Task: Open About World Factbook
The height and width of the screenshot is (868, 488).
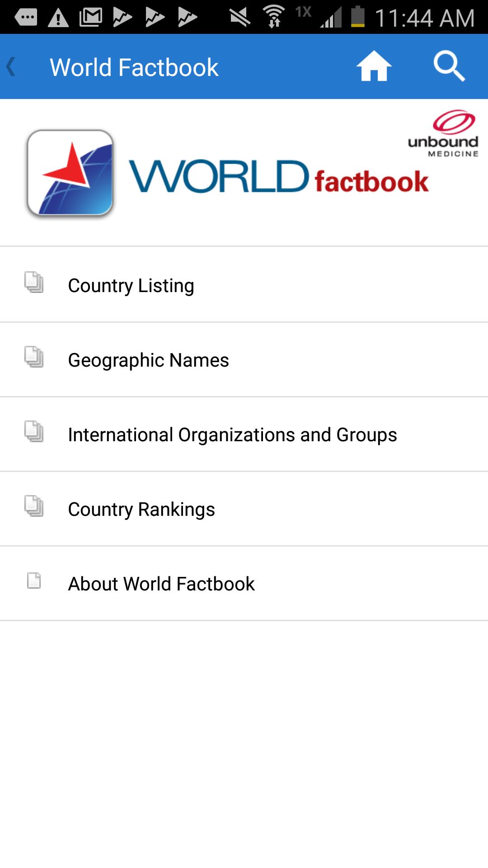Action: click(x=161, y=584)
